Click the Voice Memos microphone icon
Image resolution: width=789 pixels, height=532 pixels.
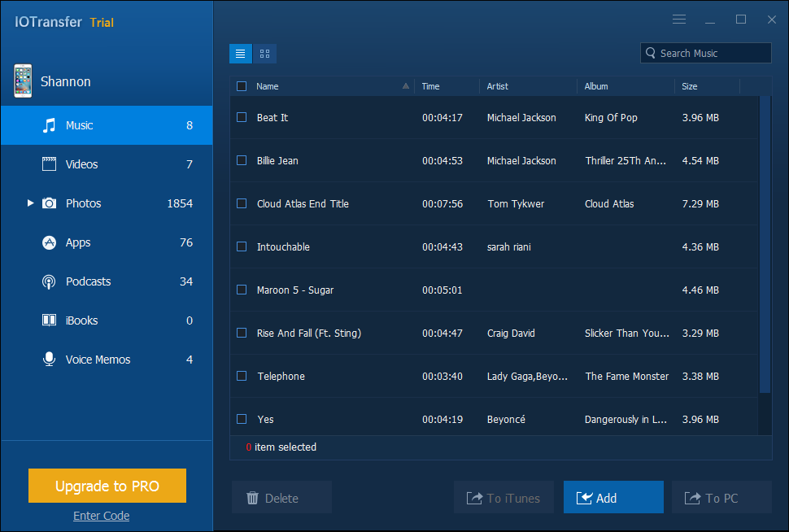(50, 360)
